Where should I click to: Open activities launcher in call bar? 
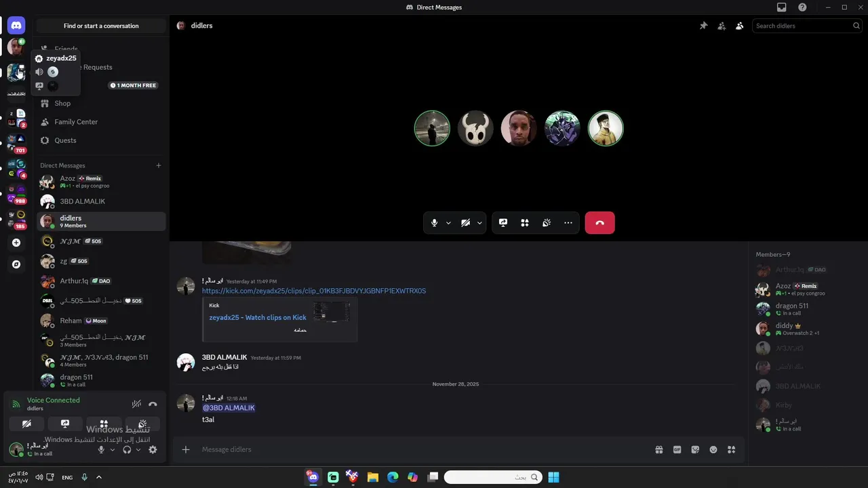pyautogui.click(x=525, y=223)
